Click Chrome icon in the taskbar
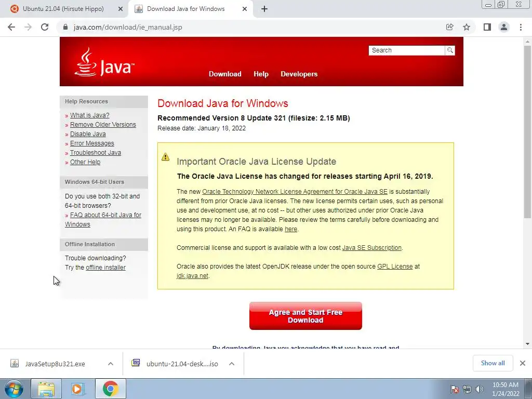The image size is (532, 399). click(x=111, y=389)
